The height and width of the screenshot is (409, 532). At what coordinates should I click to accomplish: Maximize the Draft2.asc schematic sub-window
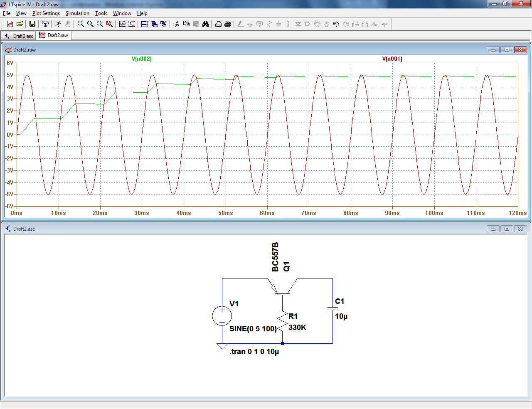(x=507, y=229)
